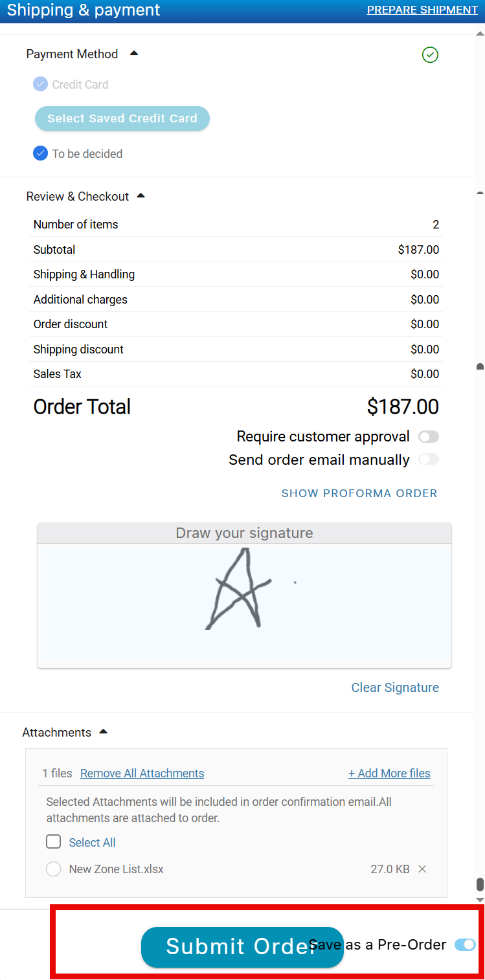Collapse the Review & Checkout section
Viewport: 485px width, 980px height.
[141, 195]
